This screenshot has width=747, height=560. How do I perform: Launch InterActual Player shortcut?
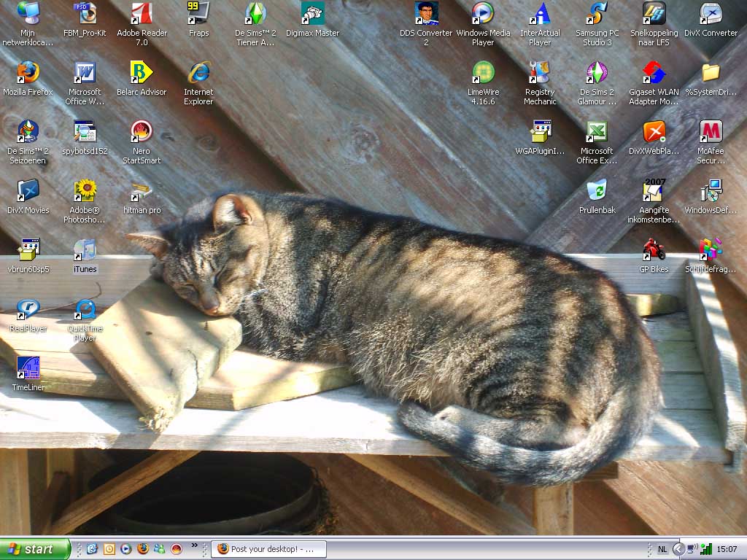pos(540,24)
